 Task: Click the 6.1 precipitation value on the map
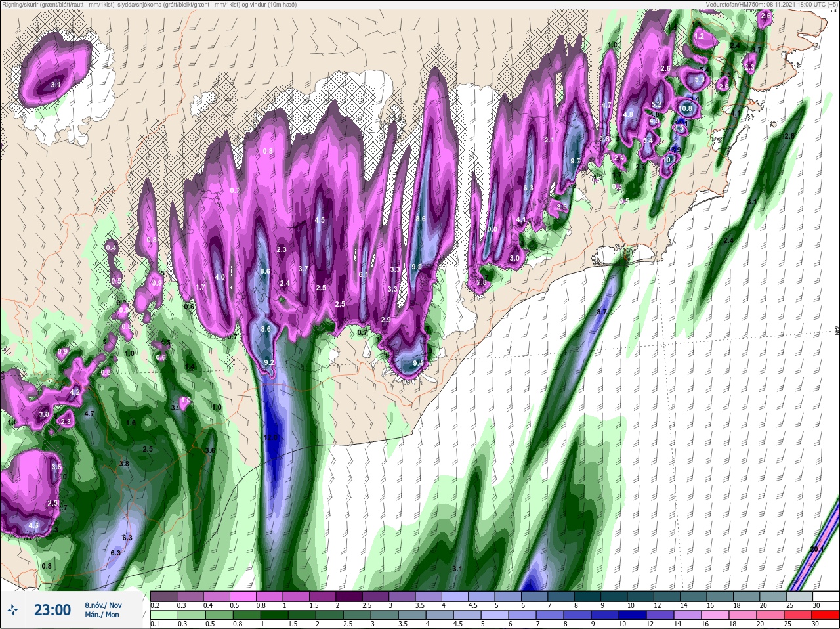pyautogui.click(x=363, y=275)
